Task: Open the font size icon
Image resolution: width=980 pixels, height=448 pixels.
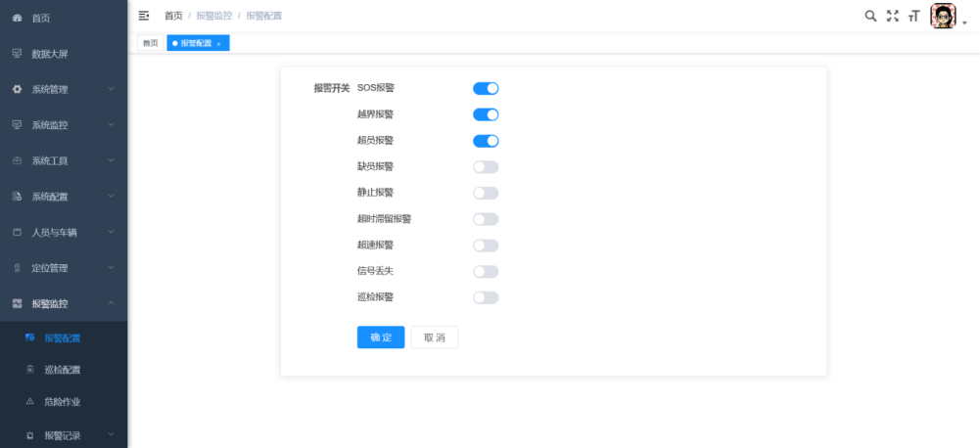Action: pyautogui.click(x=913, y=17)
